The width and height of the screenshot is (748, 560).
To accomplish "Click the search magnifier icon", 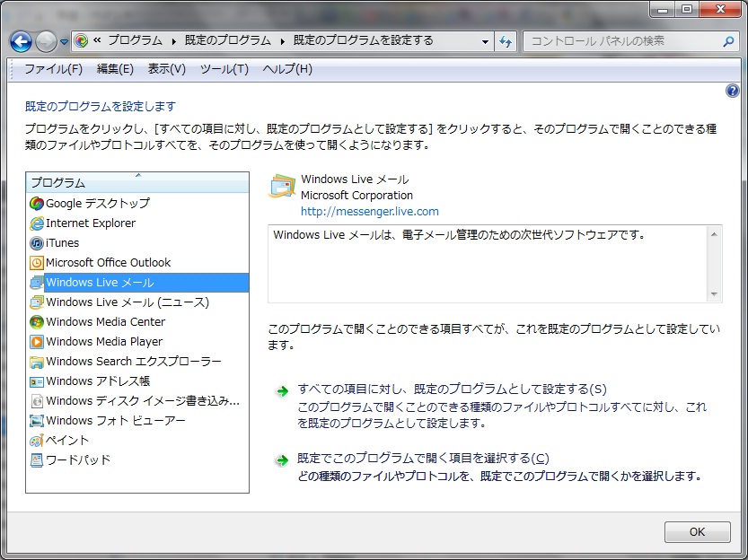I will (728, 41).
